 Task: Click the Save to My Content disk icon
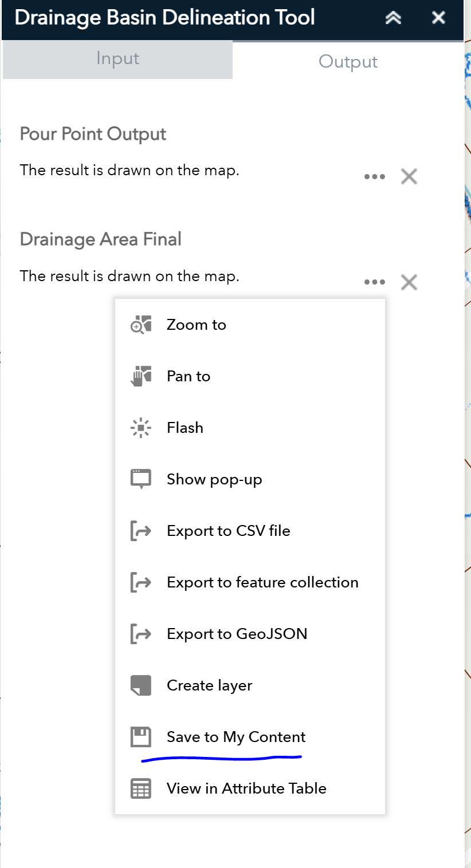[141, 737]
